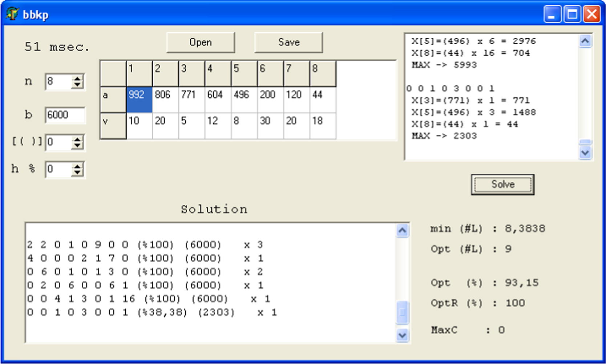This screenshot has width=606, height=364.
Task: Click log line X[5]=(496) x 6 = 2976
Action: 473,41
